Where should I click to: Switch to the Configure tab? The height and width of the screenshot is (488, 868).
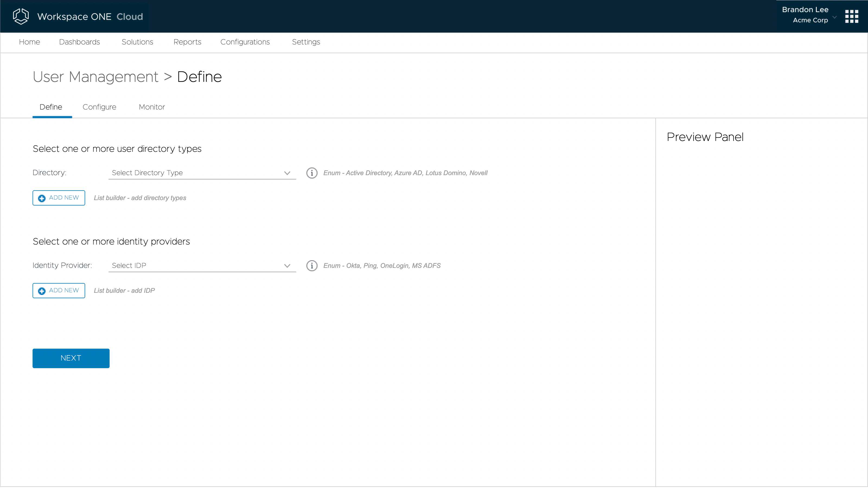coord(99,107)
